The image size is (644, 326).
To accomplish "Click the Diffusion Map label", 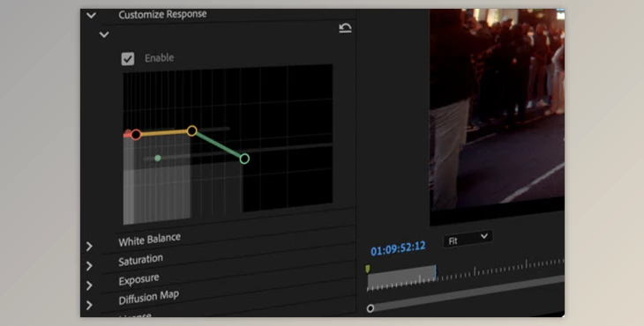I will 149,297.
